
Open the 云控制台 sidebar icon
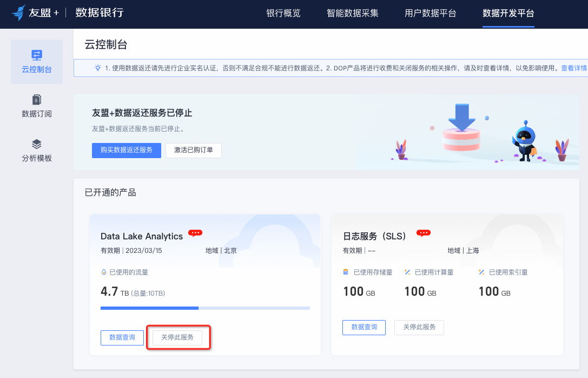point(37,55)
